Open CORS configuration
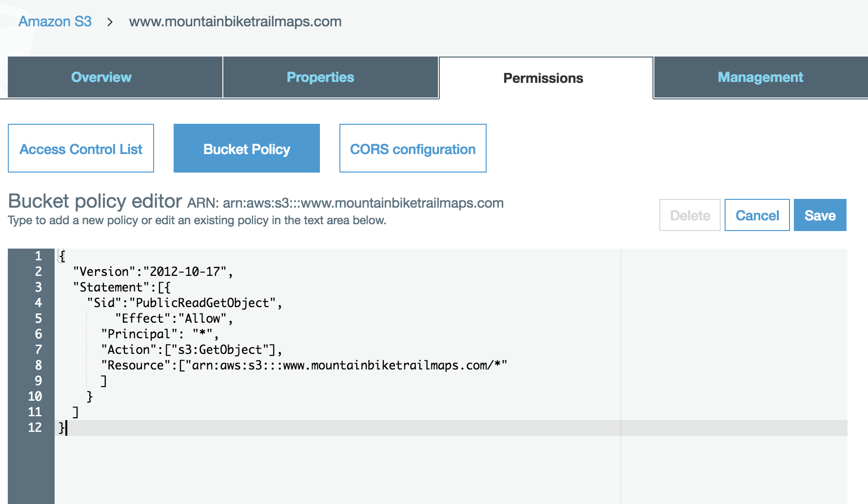Viewport: 868px width, 504px height. point(413,148)
